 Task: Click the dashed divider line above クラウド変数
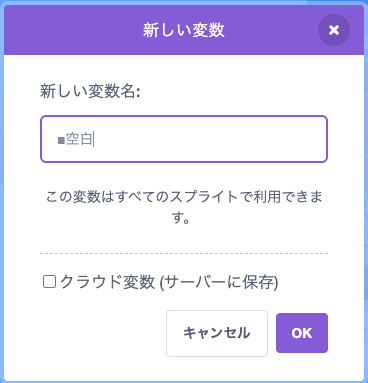(x=184, y=254)
